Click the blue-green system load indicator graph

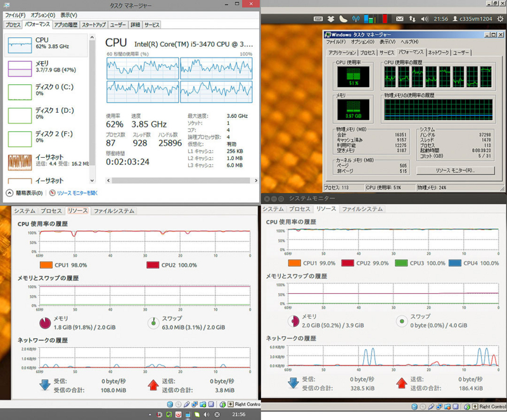[370, 19]
